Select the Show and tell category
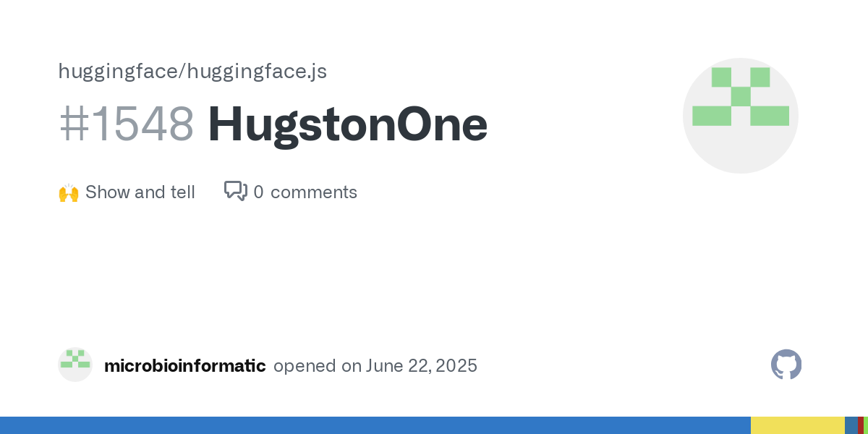The image size is (868, 434). 127,192
